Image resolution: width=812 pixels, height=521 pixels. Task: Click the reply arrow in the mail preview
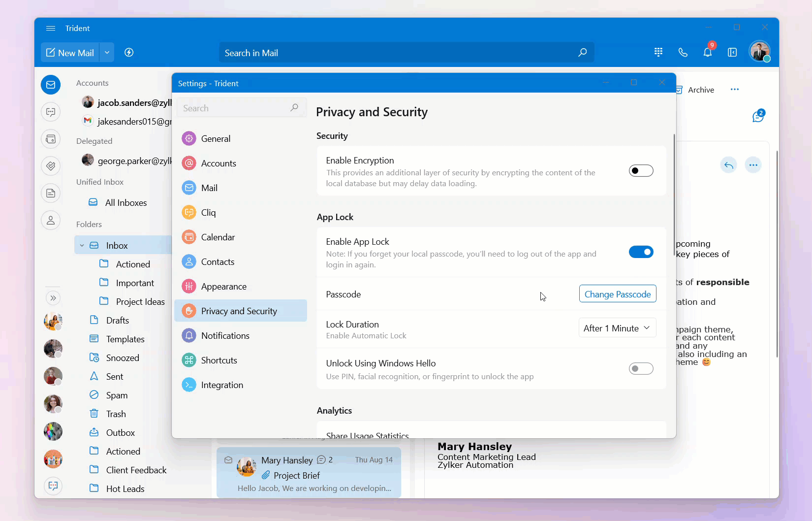pos(729,165)
